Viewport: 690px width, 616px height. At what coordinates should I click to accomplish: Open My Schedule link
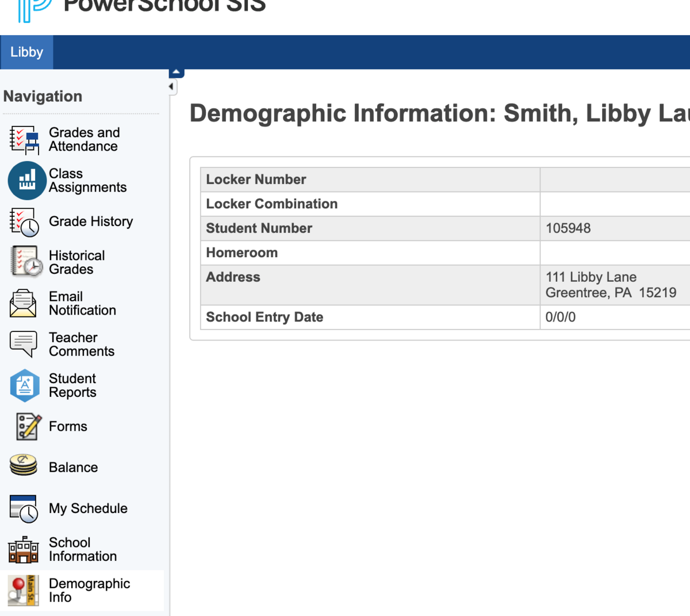88,508
